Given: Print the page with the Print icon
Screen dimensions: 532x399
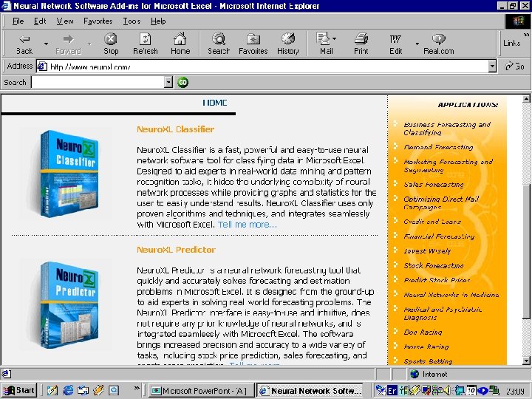Looking at the screenshot, I should 361,44.
